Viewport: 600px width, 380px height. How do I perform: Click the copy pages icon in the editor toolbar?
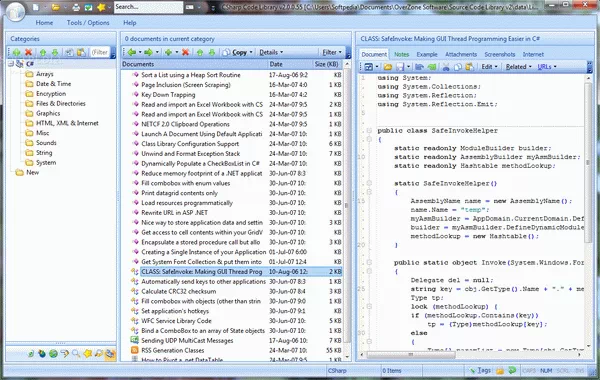click(458, 67)
